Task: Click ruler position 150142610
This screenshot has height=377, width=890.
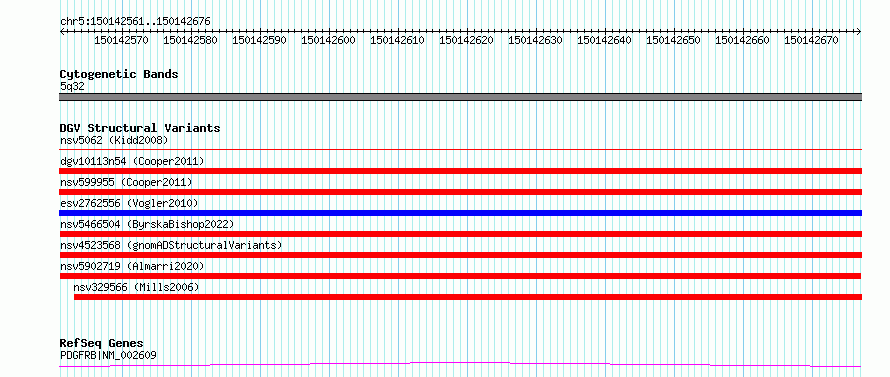Action: pyautogui.click(x=397, y=40)
